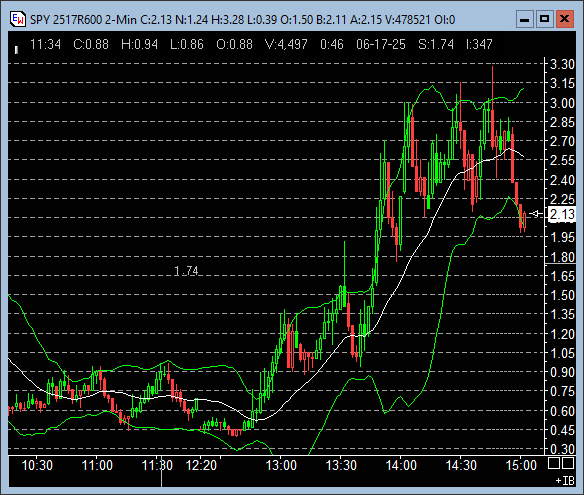The height and width of the screenshot is (495, 584).
Task: Click the 13:00 time axis label
Action: pos(281,465)
